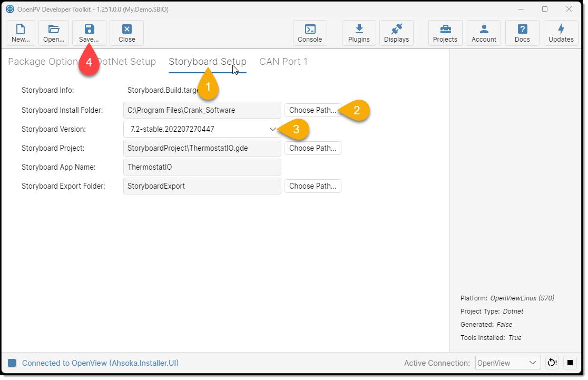Choose path for Storyboard Export Folder

[313, 186]
